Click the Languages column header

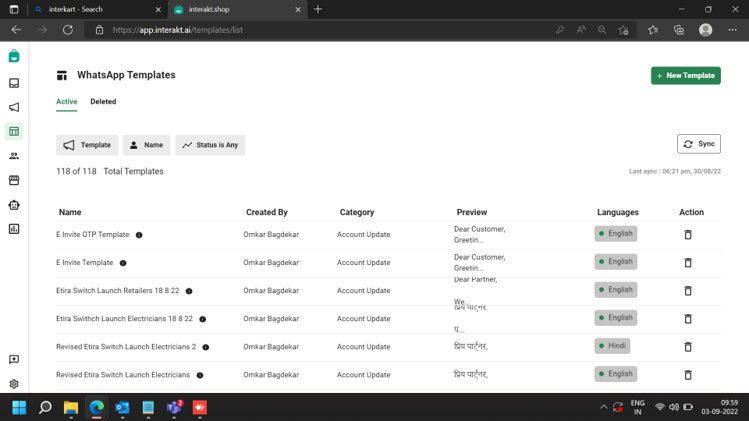(x=618, y=212)
